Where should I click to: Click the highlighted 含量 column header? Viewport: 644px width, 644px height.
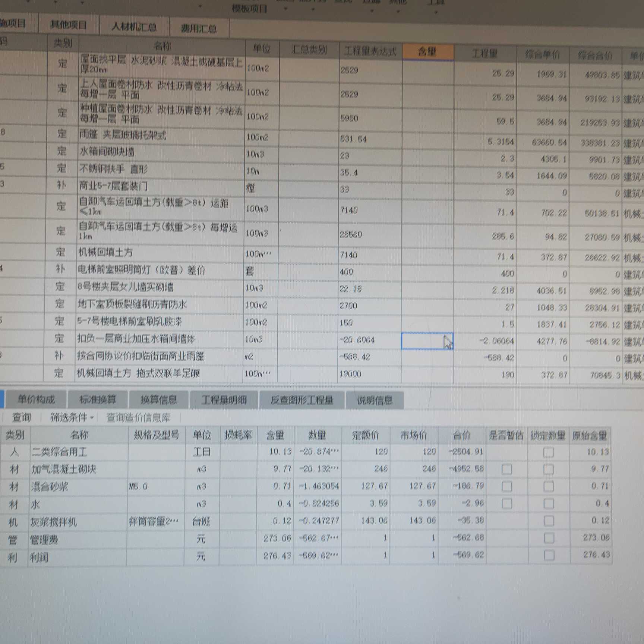coord(428,51)
